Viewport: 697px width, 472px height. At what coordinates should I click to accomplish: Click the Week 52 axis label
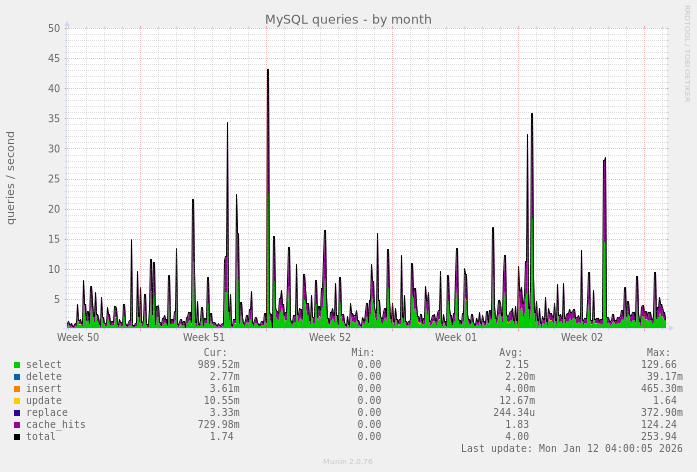pyautogui.click(x=330, y=337)
